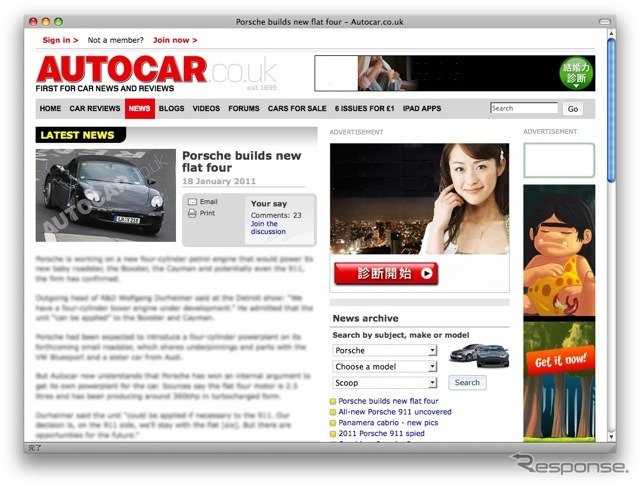Click the bullet icon beside 'Panamera cabrio - new pics'
Screen dimensions: 640x486
tap(333, 423)
